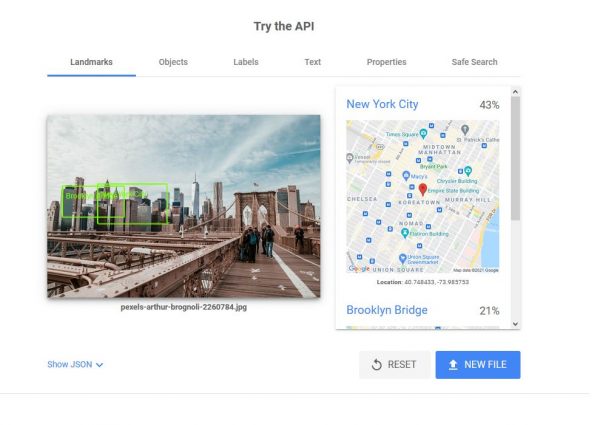Click the scroll up arrow in results panel

tap(515, 92)
